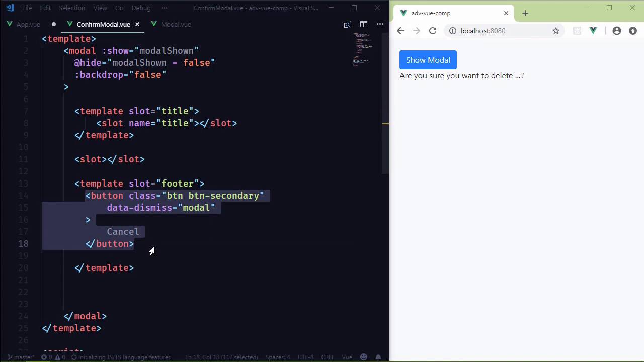
Task: Open the Vue language mode selector
Action: pyautogui.click(x=347, y=357)
